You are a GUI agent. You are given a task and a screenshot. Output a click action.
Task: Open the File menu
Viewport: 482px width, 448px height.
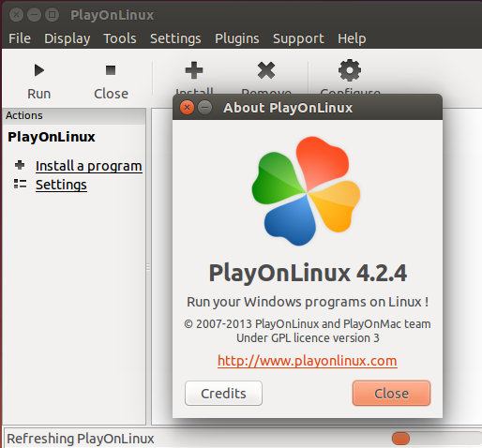[x=20, y=38]
